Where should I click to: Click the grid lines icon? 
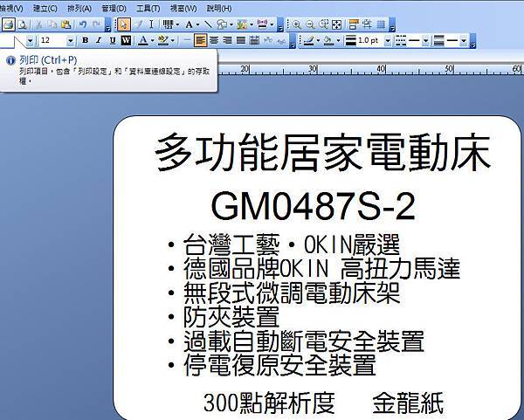click(381, 24)
